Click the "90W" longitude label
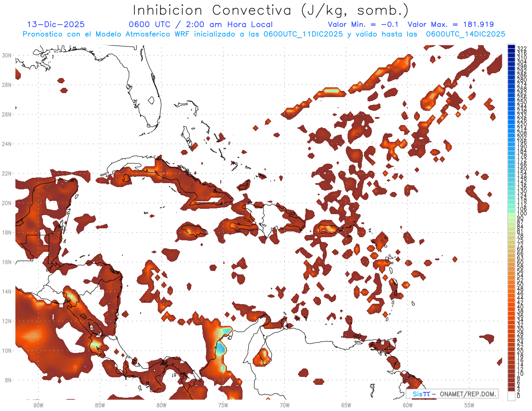 [38, 405]
